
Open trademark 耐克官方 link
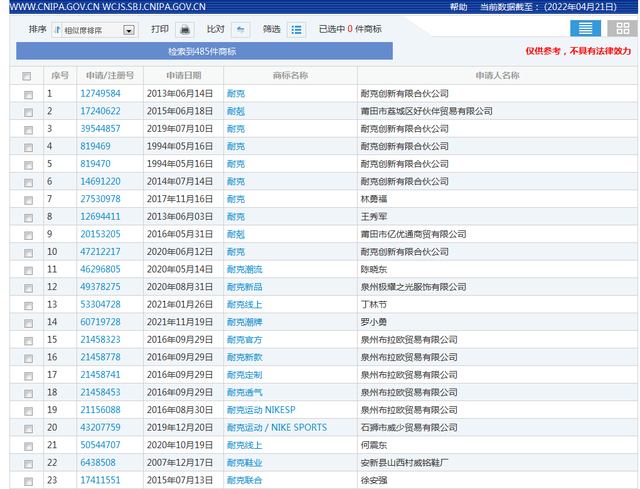[244, 340]
